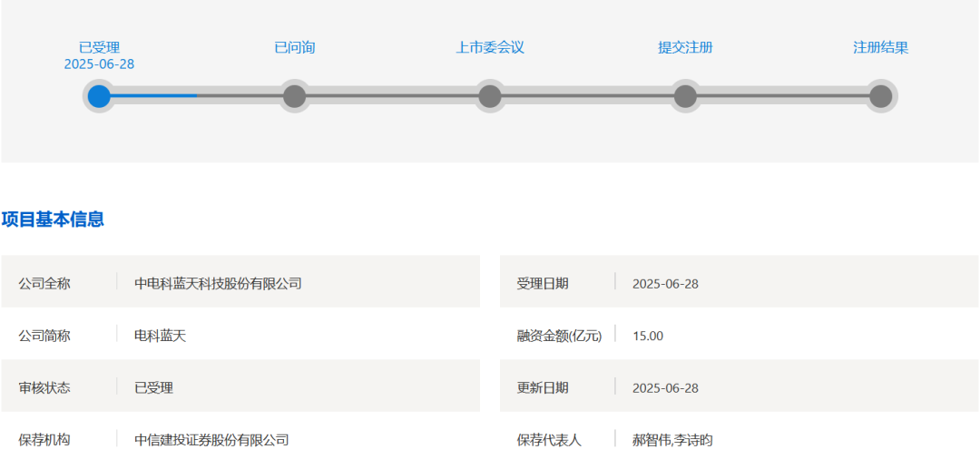Click the representatives 郝智伟,李诗昀
Viewport: 980px width, 459px height.
(672, 440)
